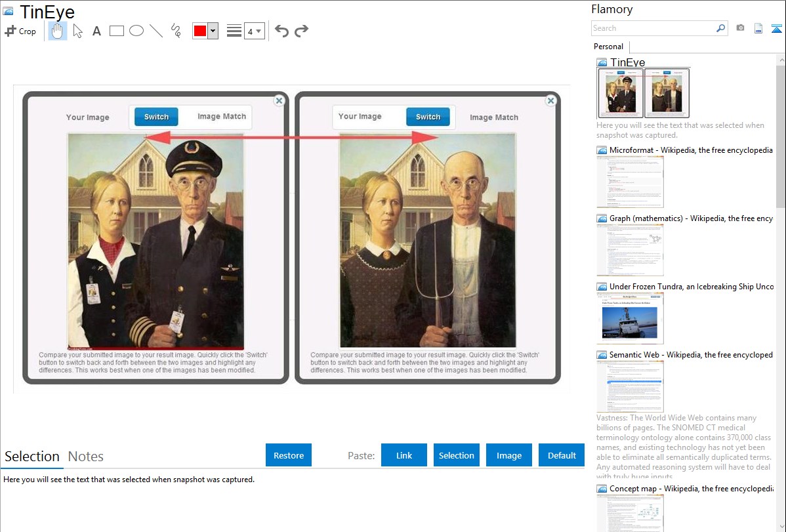This screenshot has width=786, height=532.
Task: Redo the last annotation
Action: click(302, 31)
